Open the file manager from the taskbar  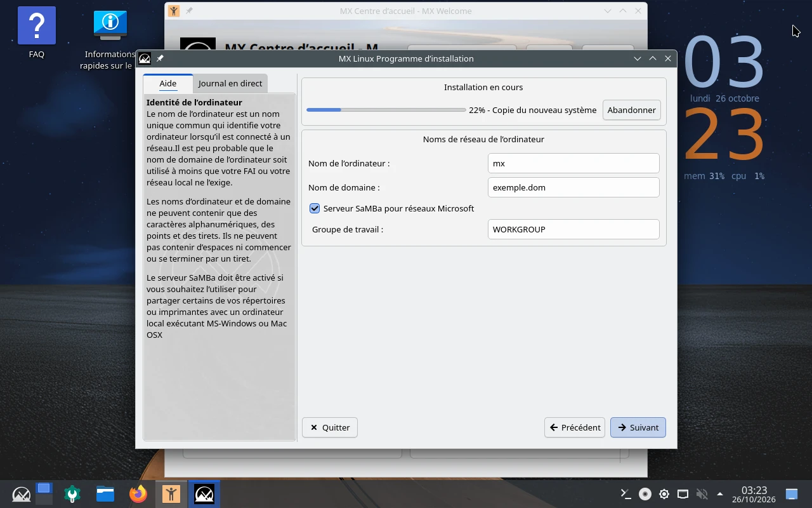(105, 494)
